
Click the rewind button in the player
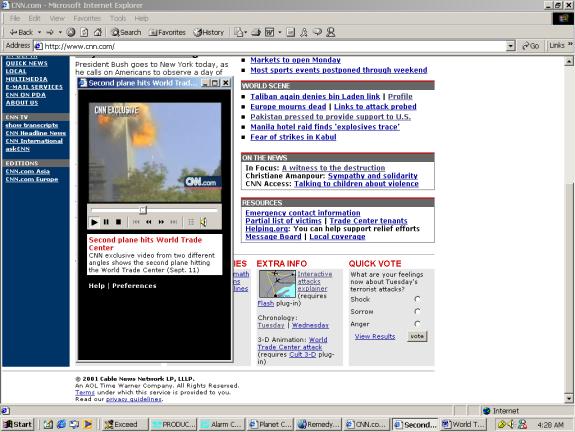[149, 222]
